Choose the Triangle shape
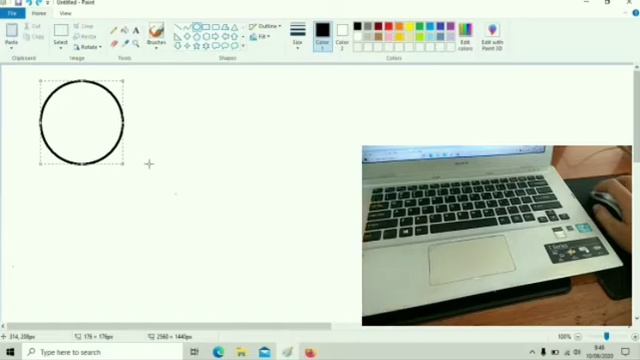 (234, 27)
